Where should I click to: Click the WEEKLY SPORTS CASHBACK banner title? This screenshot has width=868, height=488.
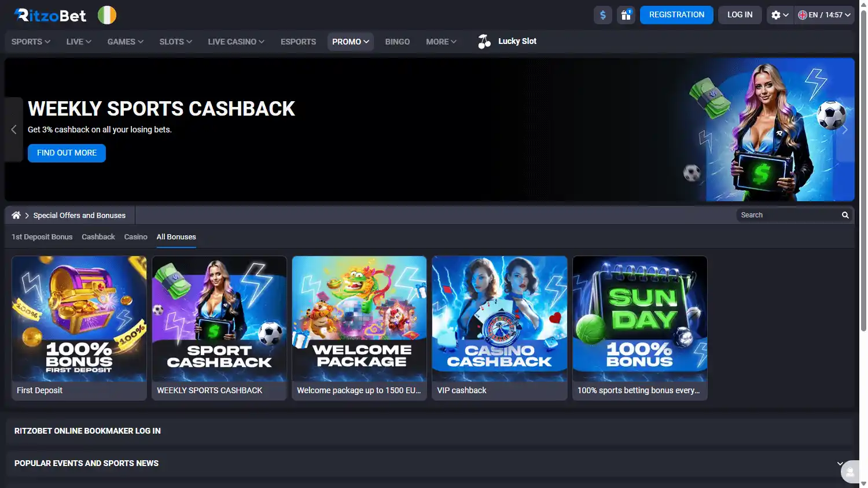(161, 109)
